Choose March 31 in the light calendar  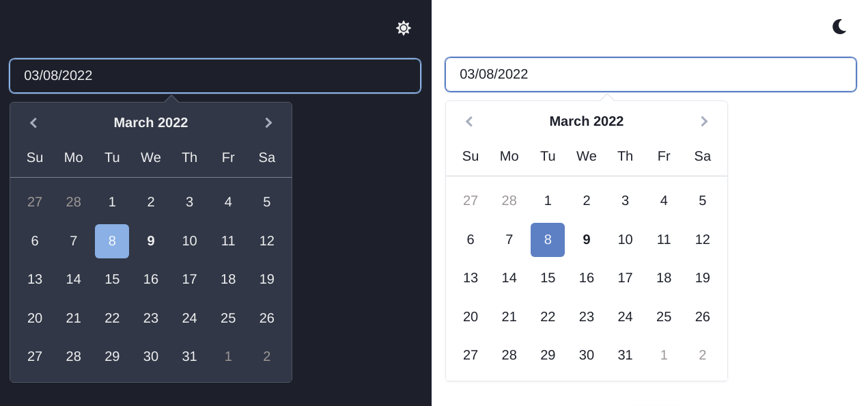click(x=625, y=355)
